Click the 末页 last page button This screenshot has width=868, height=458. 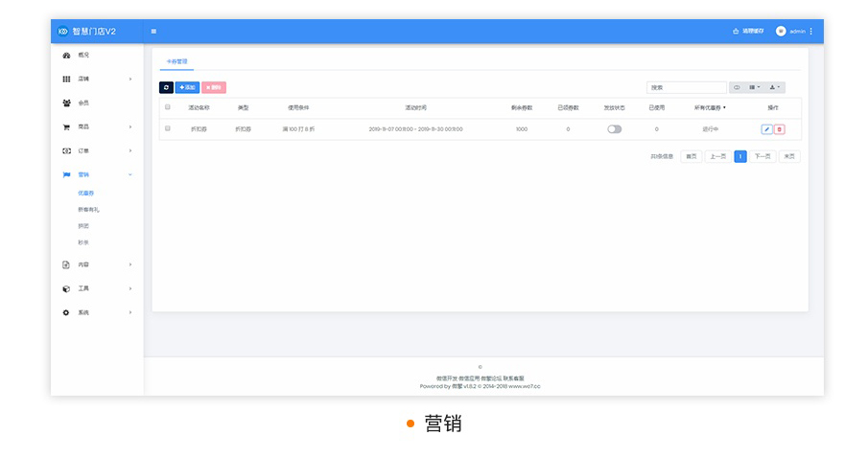[x=789, y=156]
